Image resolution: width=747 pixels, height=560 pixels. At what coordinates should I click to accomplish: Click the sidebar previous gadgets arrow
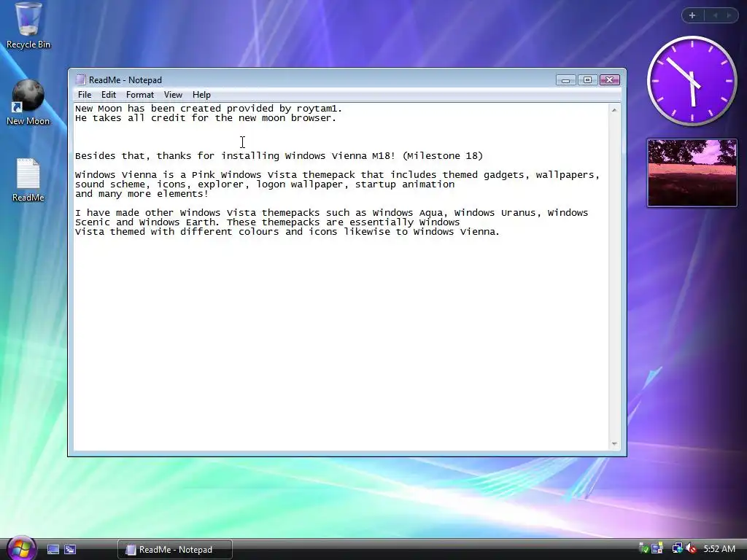[715, 15]
